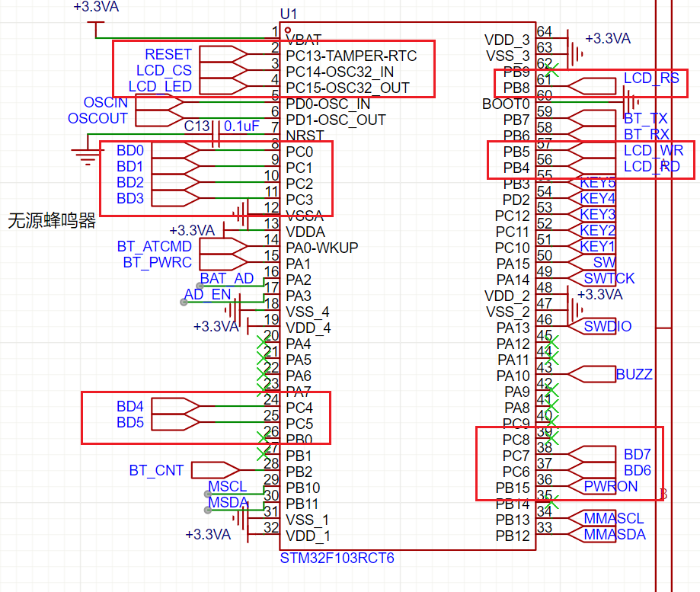
Task: Click the BOOT0 pin name
Action: click(x=506, y=104)
